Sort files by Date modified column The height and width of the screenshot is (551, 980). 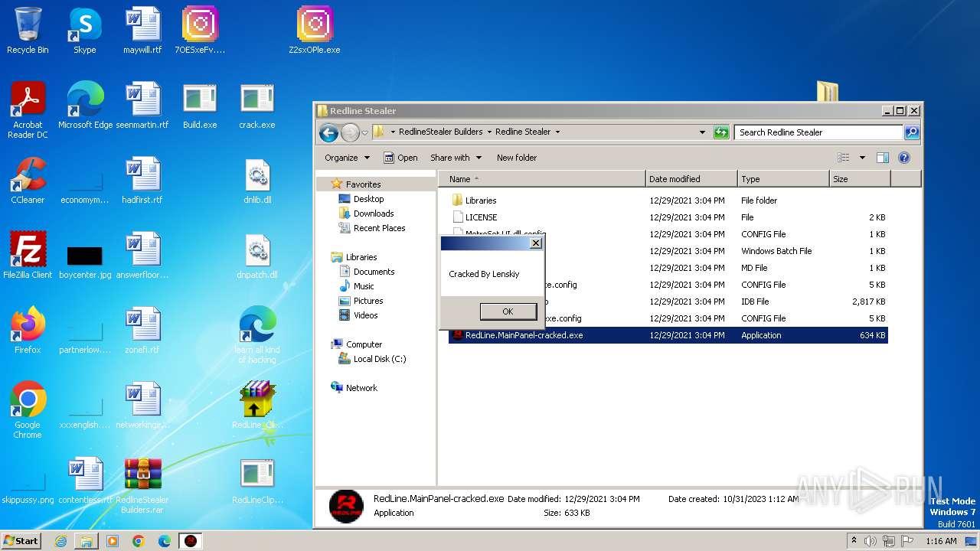tap(691, 179)
